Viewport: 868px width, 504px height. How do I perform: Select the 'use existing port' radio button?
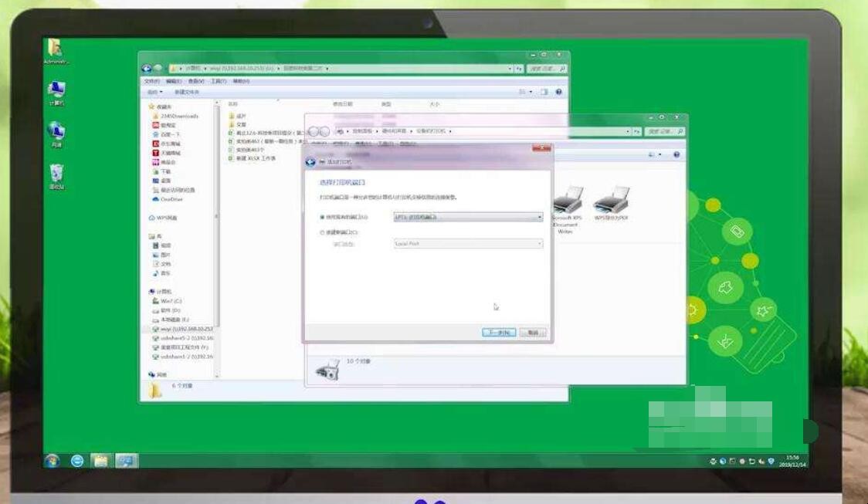tap(322, 218)
